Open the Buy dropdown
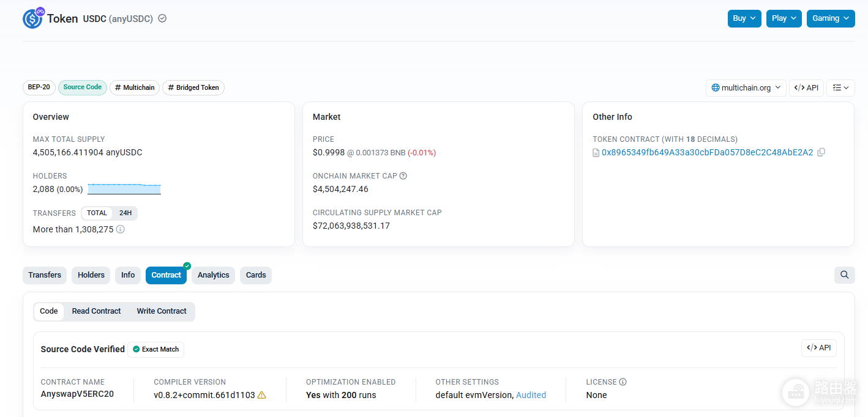 pos(745,18)
